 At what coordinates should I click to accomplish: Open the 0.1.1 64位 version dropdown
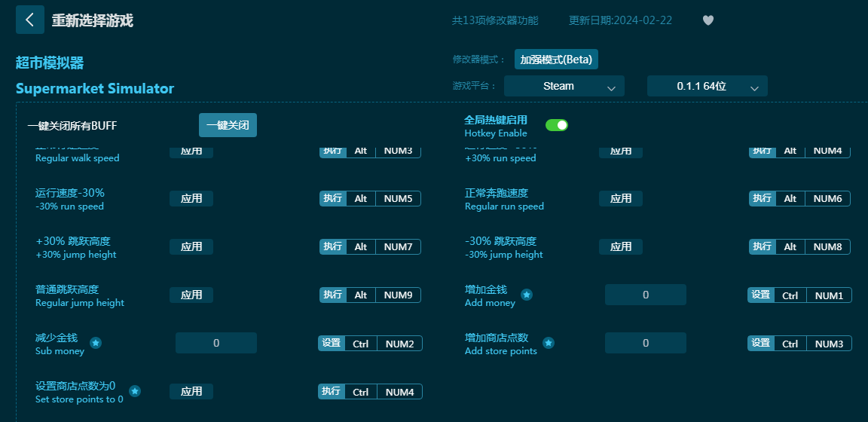pos(708,86)
